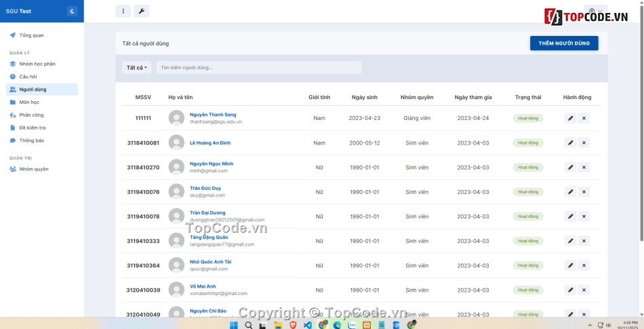This screenshot has width=644, height=329.
Task: Click the Tìm kiếm người dùng search field
Action: click(258, 68)
